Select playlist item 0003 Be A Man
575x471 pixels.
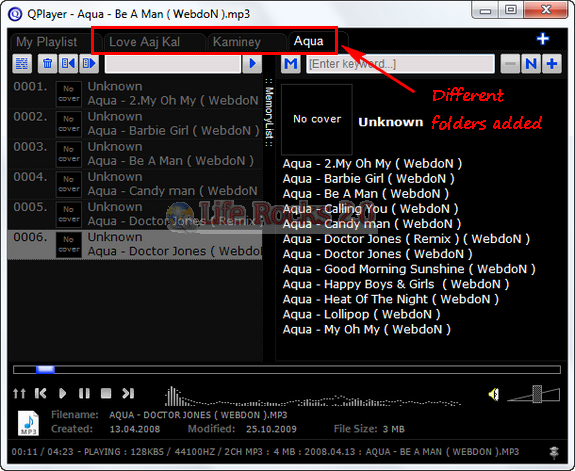tap(135, 154)
